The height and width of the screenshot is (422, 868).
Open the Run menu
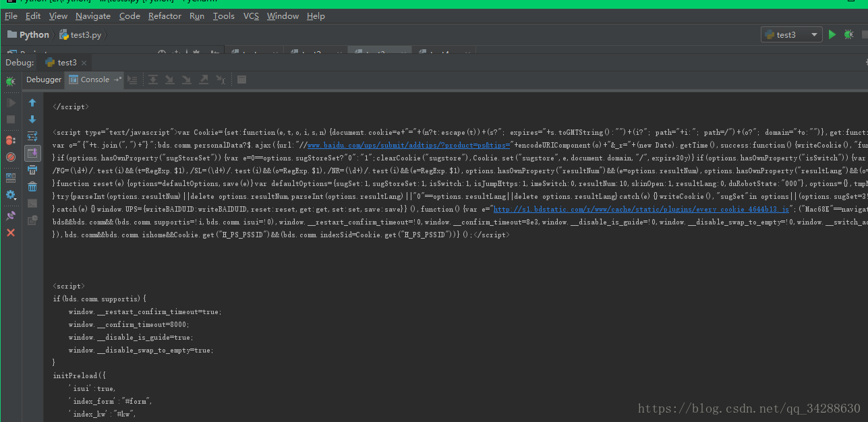pyautogui.click(x=197, y=16)
